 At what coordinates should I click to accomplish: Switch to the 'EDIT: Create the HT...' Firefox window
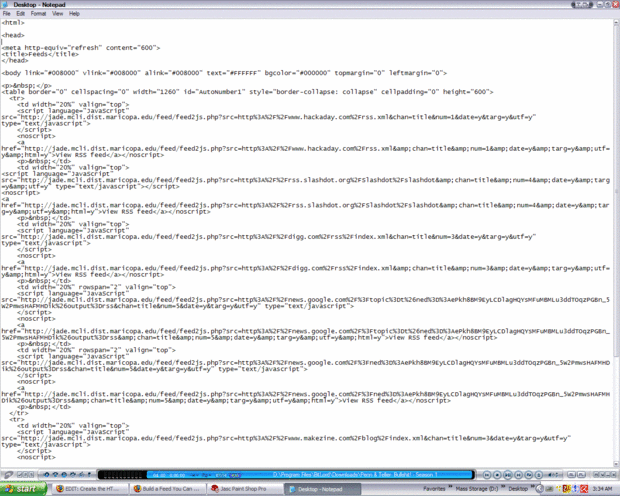[x=91, y=489]
